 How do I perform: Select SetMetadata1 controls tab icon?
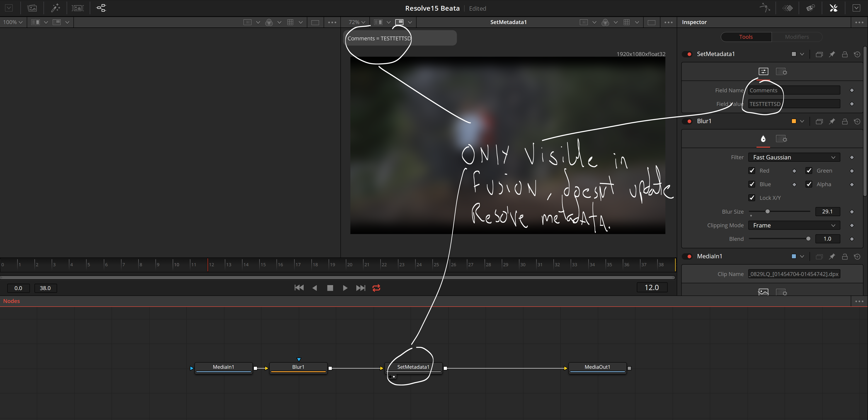point(763,71)
